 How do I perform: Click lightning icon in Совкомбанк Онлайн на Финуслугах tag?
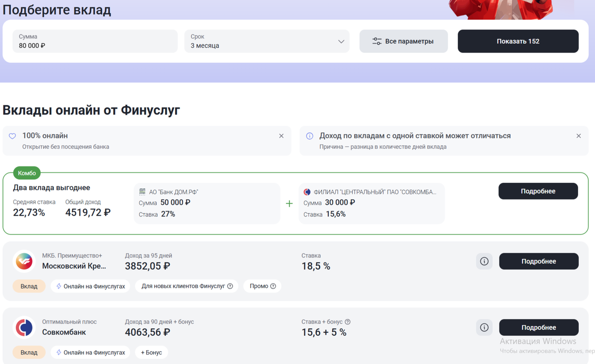click(x=59, y=353)
